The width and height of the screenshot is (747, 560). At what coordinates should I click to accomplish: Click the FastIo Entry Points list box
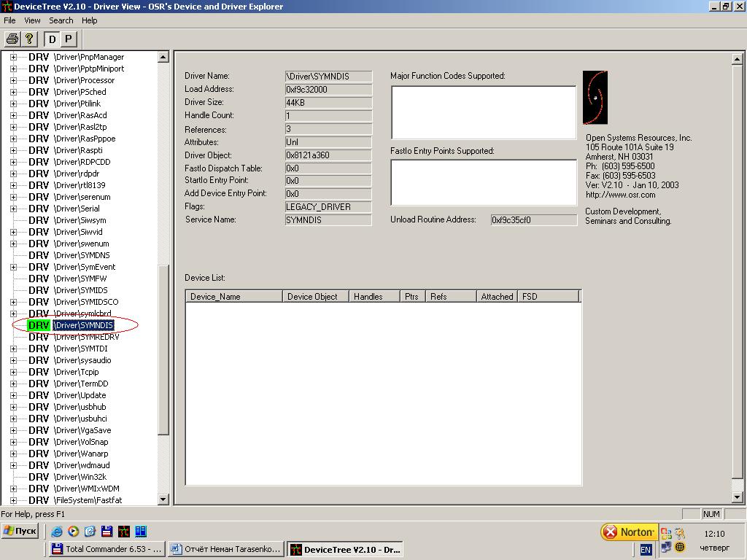click(x=484, y=183)
